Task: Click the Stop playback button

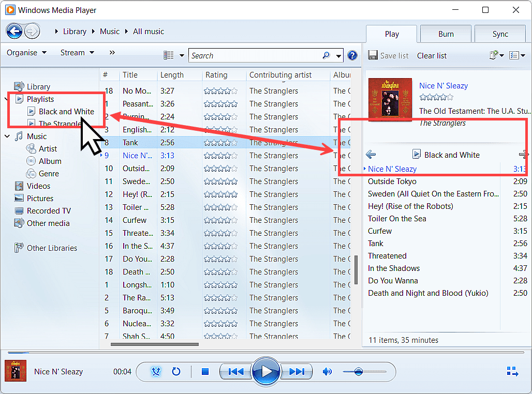Action: tap(204, 371)
